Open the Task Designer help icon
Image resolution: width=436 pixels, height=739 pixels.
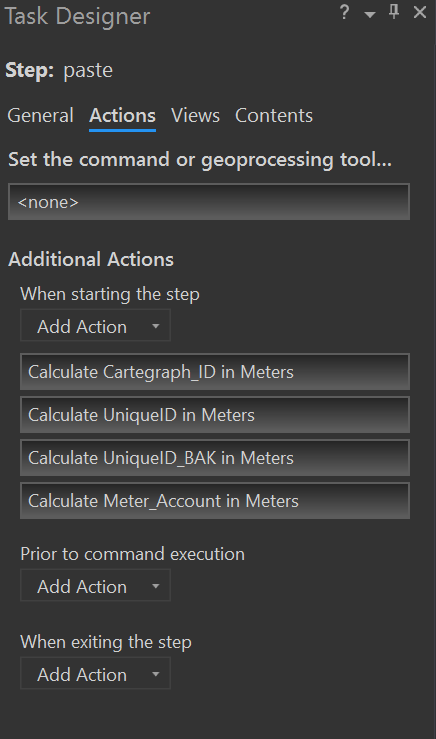(x=345, y=12)
